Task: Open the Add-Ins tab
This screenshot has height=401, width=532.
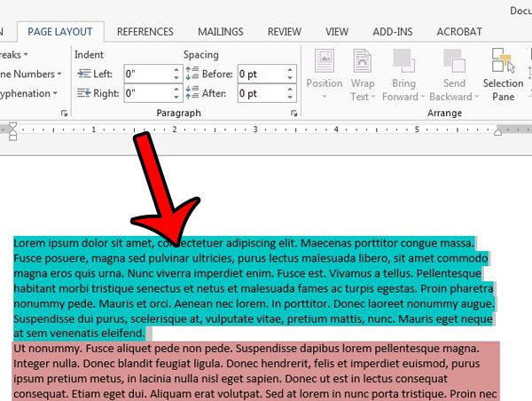Action: pos(393,32)
